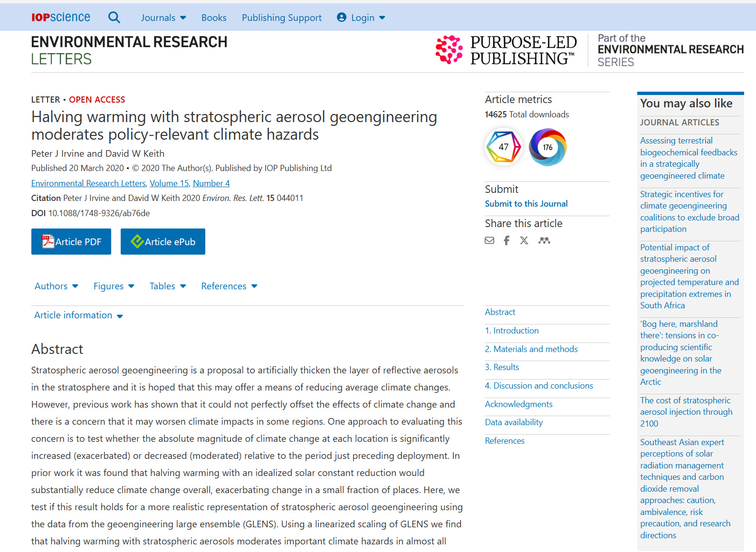756x552 pixels.
Task: Open Publishing Support in the navigation bar
Action: pos(281,18)
